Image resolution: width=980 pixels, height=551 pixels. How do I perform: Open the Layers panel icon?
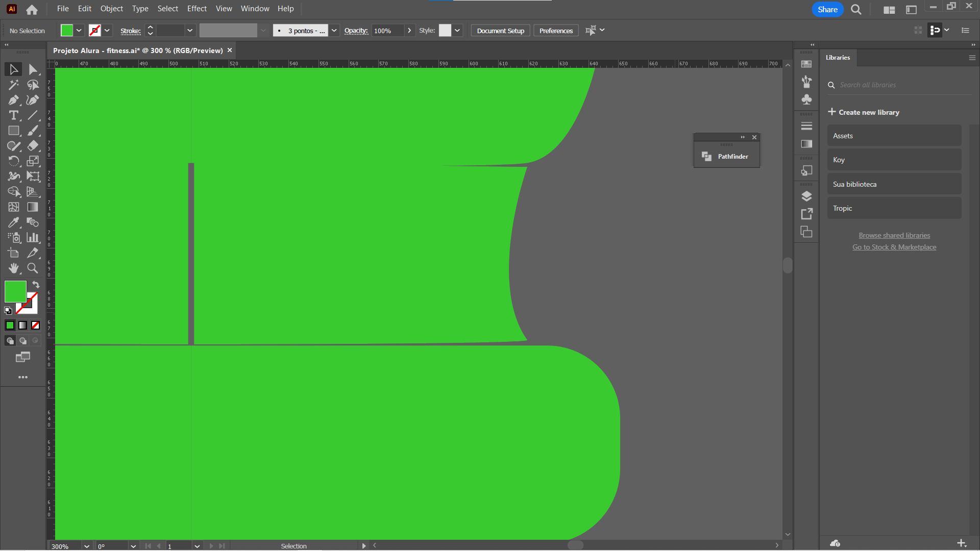(806, 196)
